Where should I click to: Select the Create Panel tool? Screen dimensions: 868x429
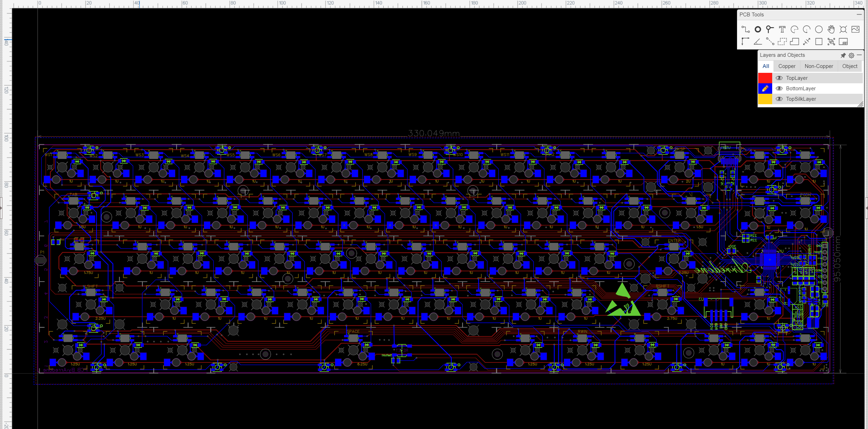(x=843, y=42)
